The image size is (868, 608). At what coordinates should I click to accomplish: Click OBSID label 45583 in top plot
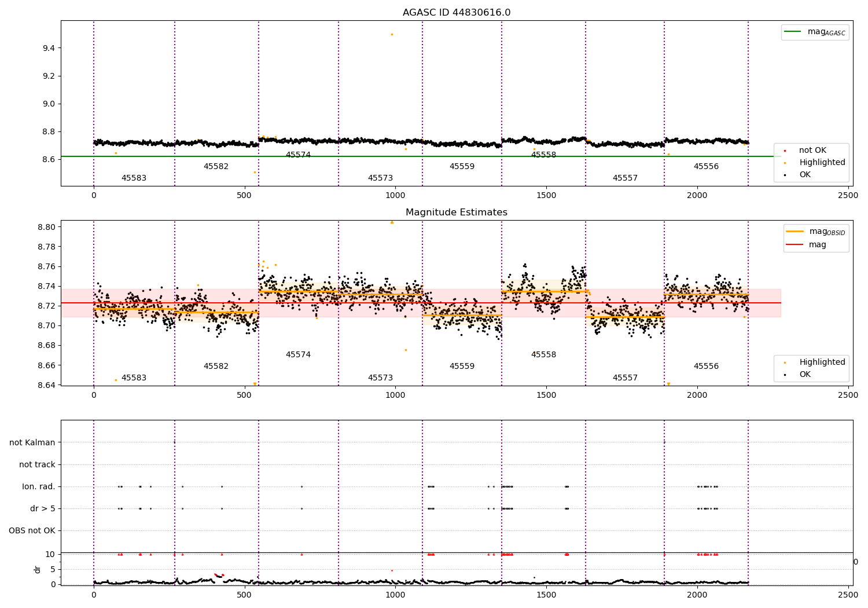(134, 178)
